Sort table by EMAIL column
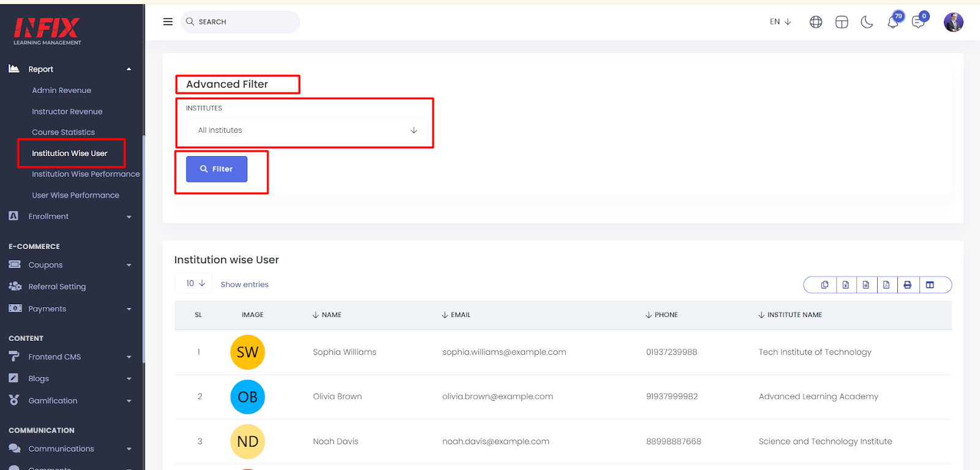This screenshot has height=470, width=980. [x=456, y=315]
